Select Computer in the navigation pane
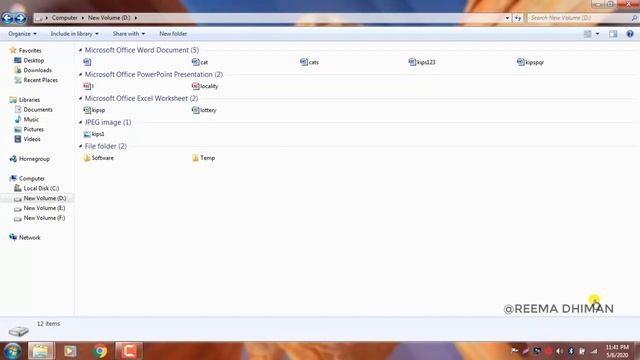The height and width of the screenshot is (360, 640). coord(27,178)
